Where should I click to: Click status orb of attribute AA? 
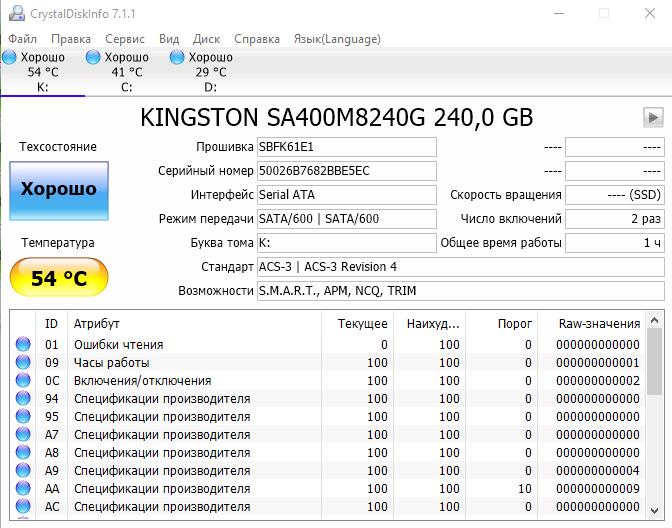coord(23,488)
